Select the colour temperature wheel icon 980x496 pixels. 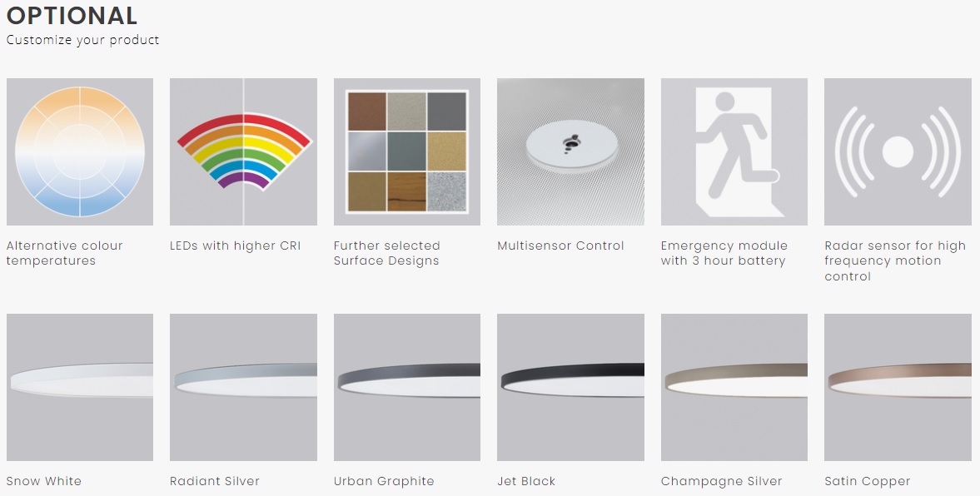[79, 151]
